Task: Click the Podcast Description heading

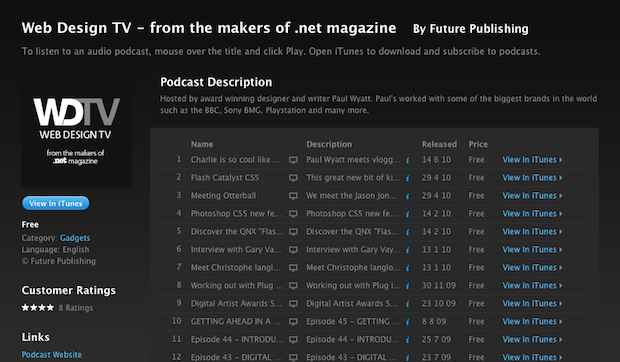Action: [216, 82]
